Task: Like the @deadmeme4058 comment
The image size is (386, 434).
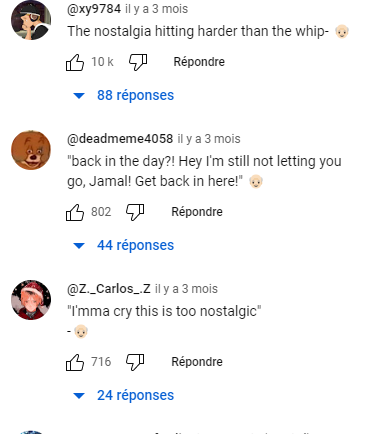Action: click(x=75, y=212)
